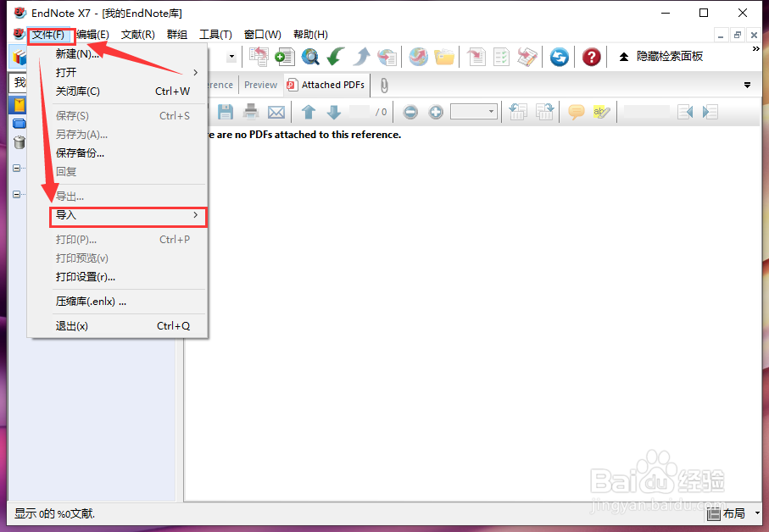Open the 窗口(W) menu
Viewport: 769px width, 532px height.
(x=262, y=34)
